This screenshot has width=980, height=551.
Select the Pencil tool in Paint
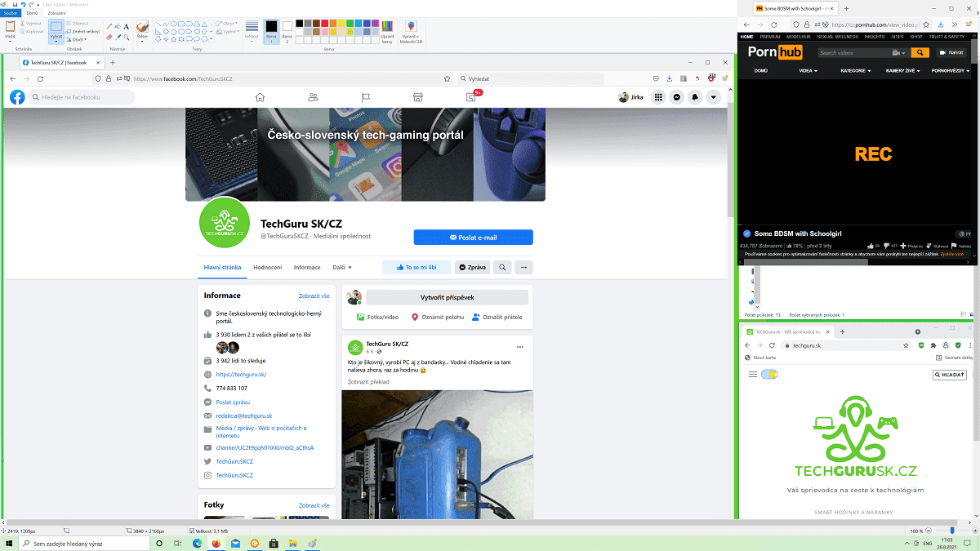(109, 26)
